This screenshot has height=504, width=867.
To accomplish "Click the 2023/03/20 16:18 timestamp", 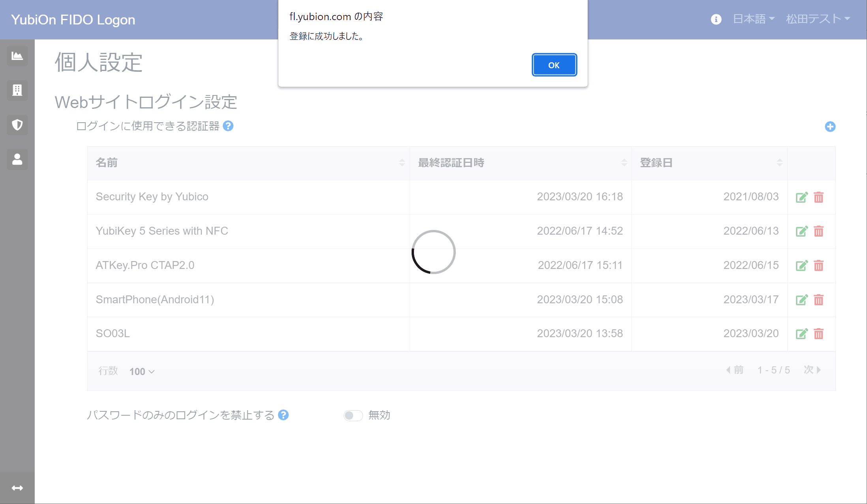I will (580, 197).
